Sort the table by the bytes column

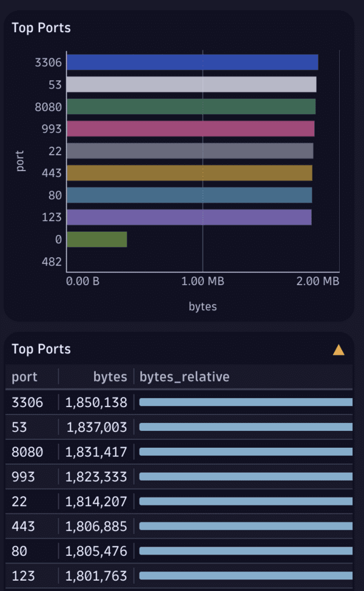coord(109,376)
